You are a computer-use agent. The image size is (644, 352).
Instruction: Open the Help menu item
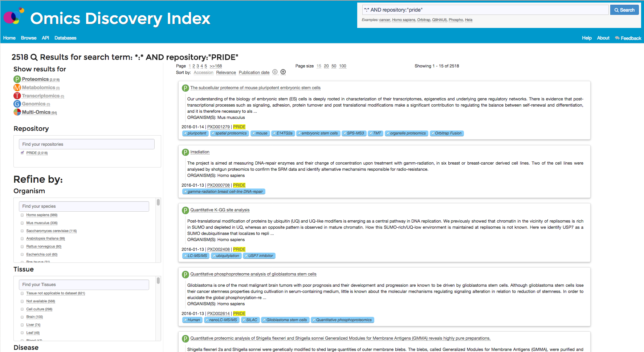(587, 38)
